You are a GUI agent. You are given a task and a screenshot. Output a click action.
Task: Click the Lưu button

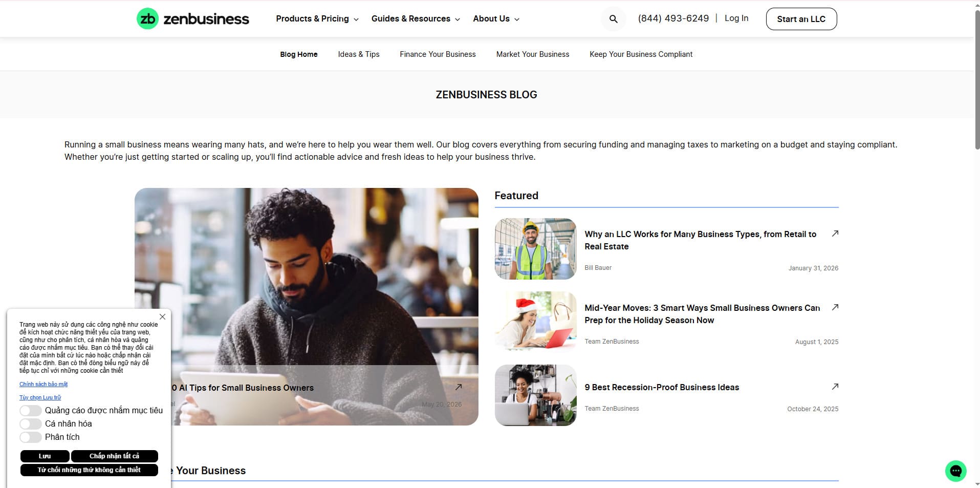45,456
